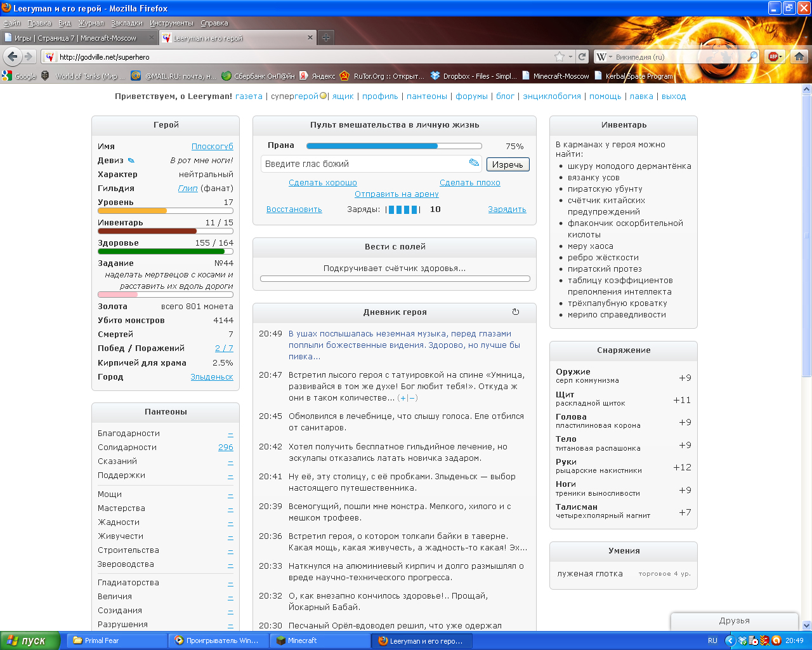Click the Adblock Plus ABP icon
This screenshot has width=812, height=650.
(773, 56)
